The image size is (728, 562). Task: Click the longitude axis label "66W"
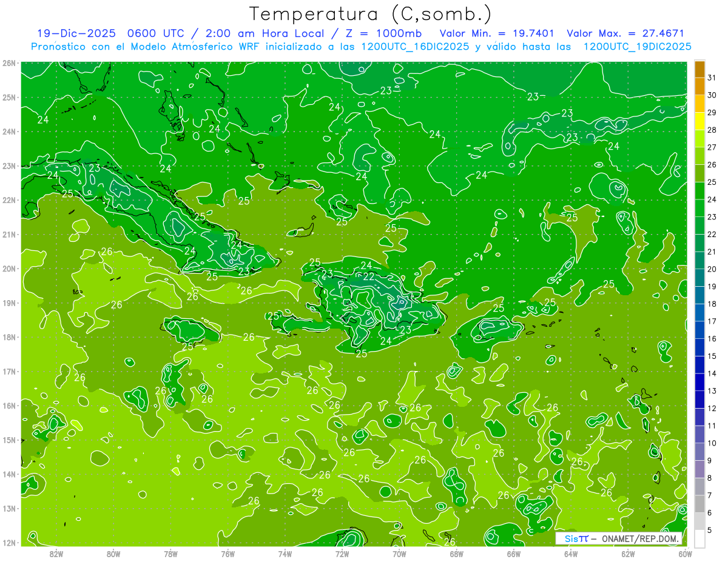coord(513,553)
